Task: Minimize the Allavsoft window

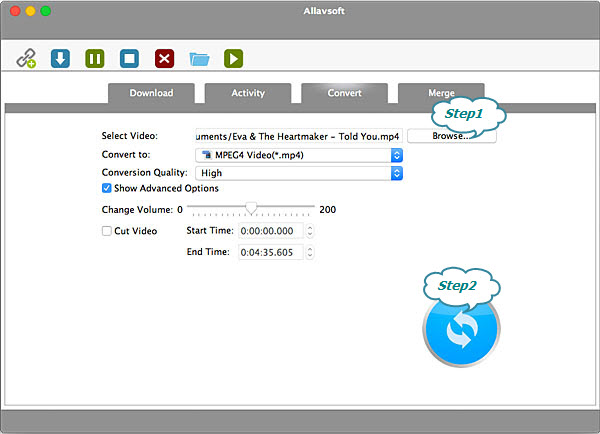Action: tap(31, 11)
